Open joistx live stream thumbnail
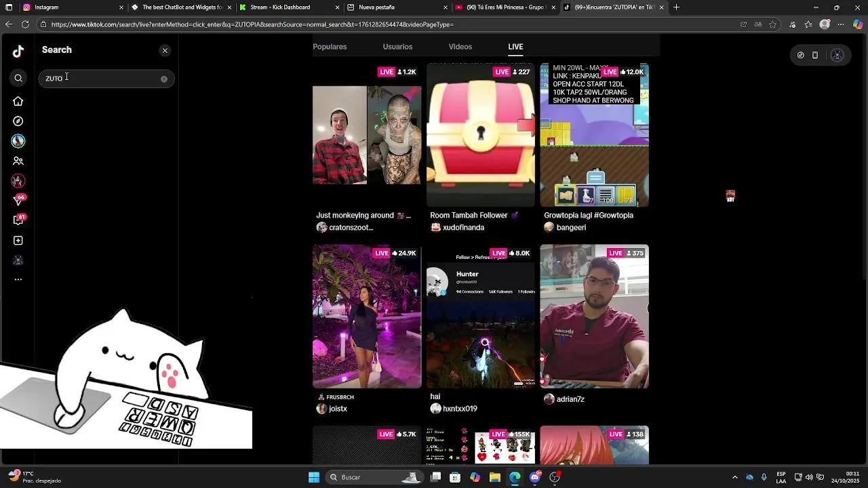868x488 pixels. pos(367,317)
